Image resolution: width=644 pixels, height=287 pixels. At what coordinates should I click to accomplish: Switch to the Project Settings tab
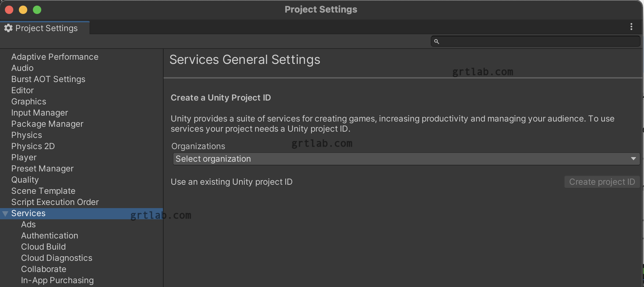tap(45, 28)
